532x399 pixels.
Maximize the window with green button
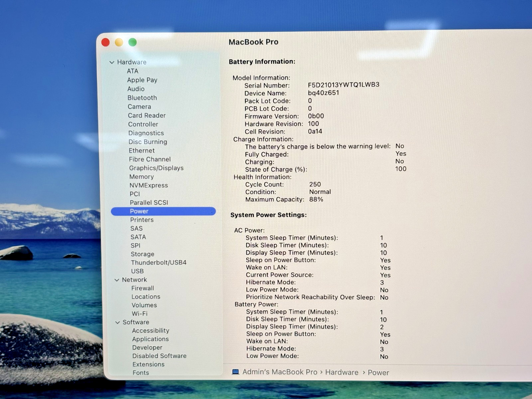click(x=133, y=42)
